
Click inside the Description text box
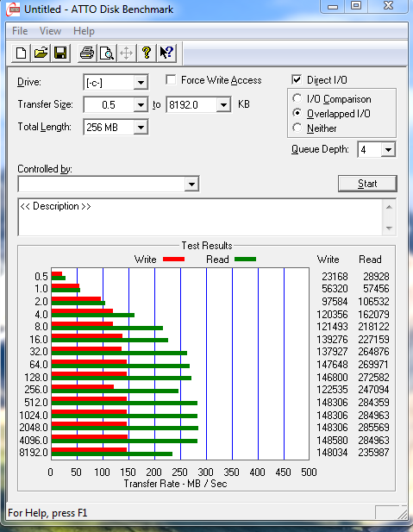pos(200,217)
